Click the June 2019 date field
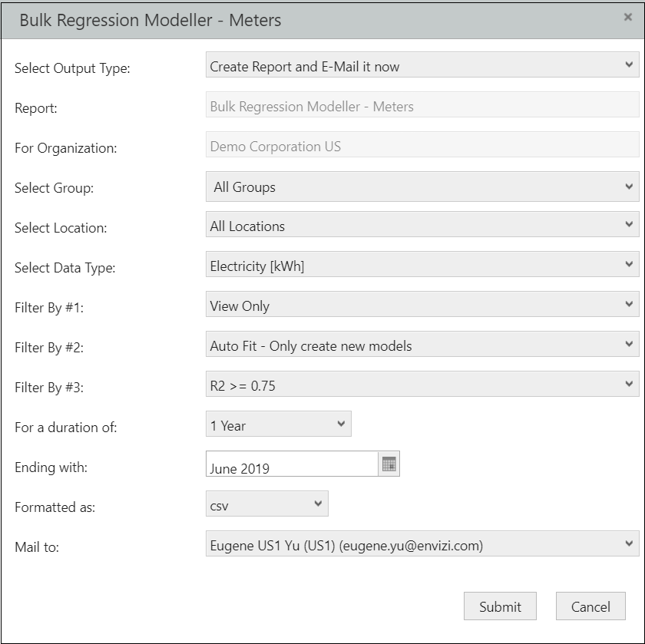 pos(292,464)
